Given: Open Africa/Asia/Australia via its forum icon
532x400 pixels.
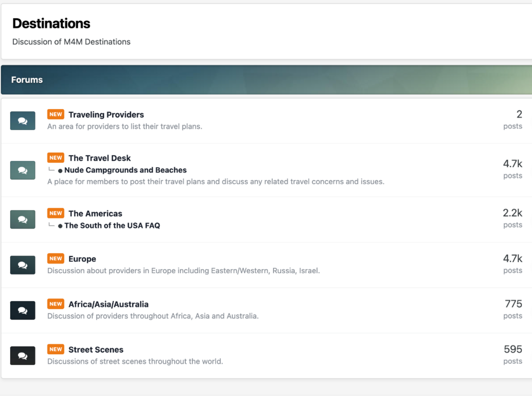Looking at the screenshot, I should (x=22, y=310).
